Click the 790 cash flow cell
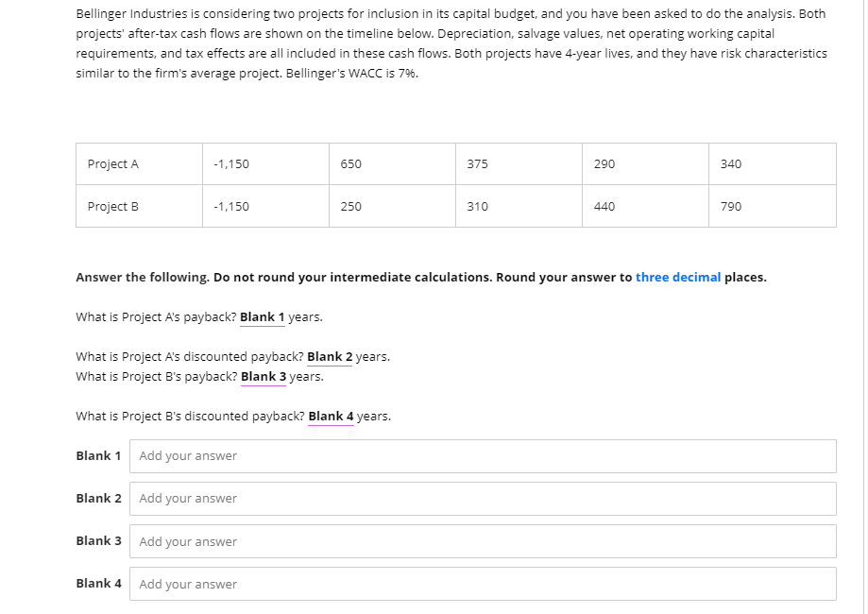 coord(773,207)
